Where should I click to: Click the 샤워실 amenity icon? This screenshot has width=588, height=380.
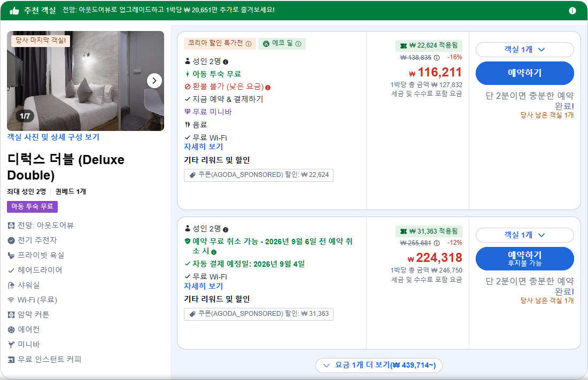click(x=11, y=285)
